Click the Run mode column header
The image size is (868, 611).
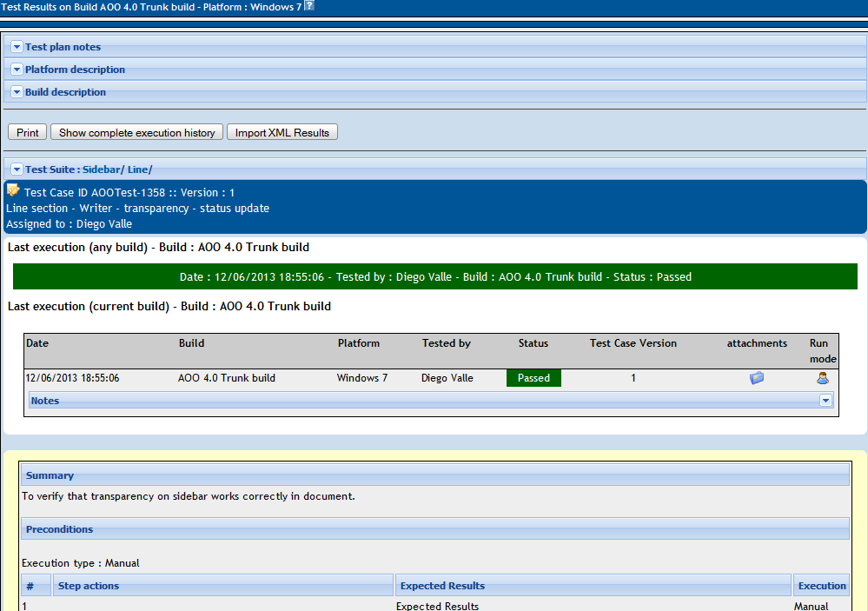pyautogui.click(x=823, y=350)
